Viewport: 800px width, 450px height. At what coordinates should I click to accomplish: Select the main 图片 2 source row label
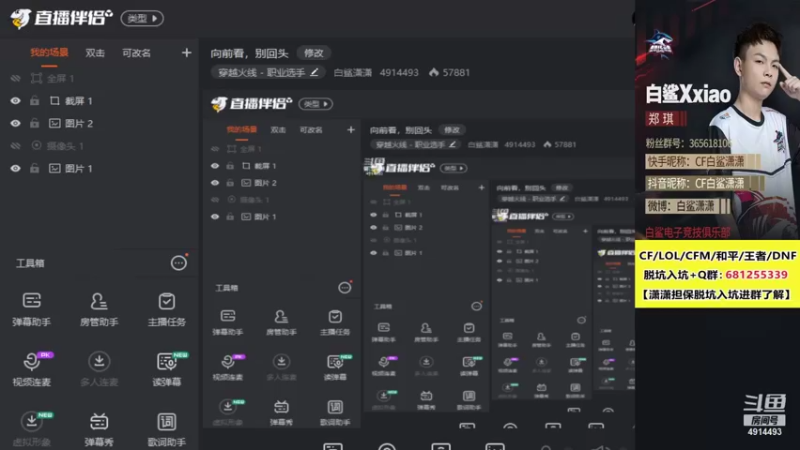(79, 123)
